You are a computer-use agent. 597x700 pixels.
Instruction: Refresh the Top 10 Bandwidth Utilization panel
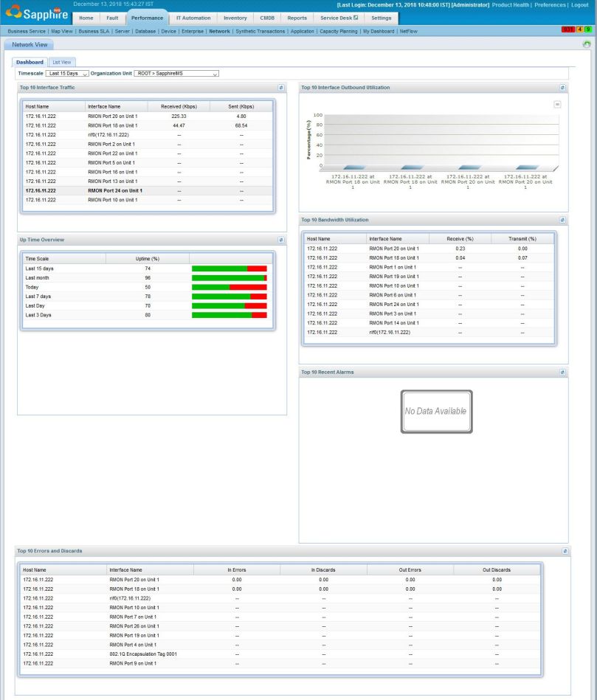click(x=562, y=219)
